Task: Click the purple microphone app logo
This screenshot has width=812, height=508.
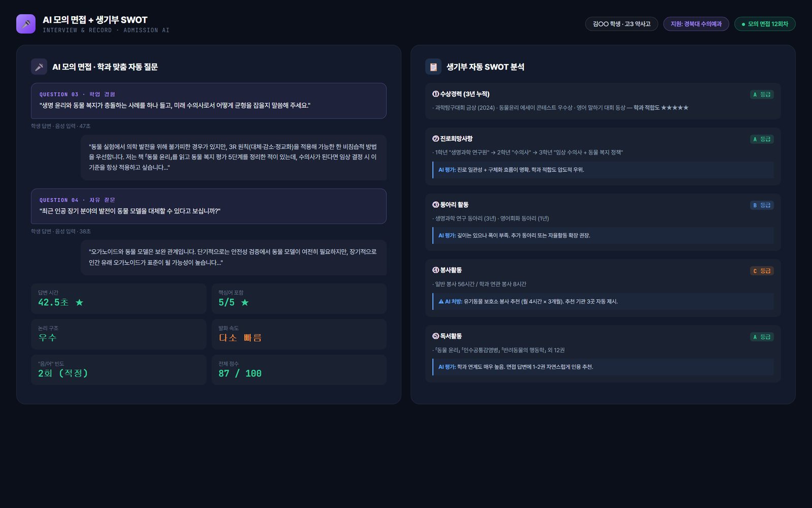Action: pos(26,24)
